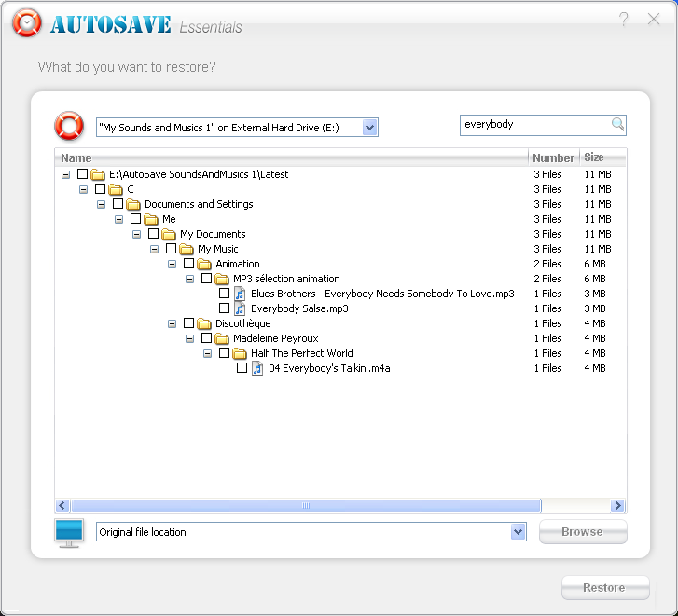Open the Original file location dropdown

pos(519,532)
